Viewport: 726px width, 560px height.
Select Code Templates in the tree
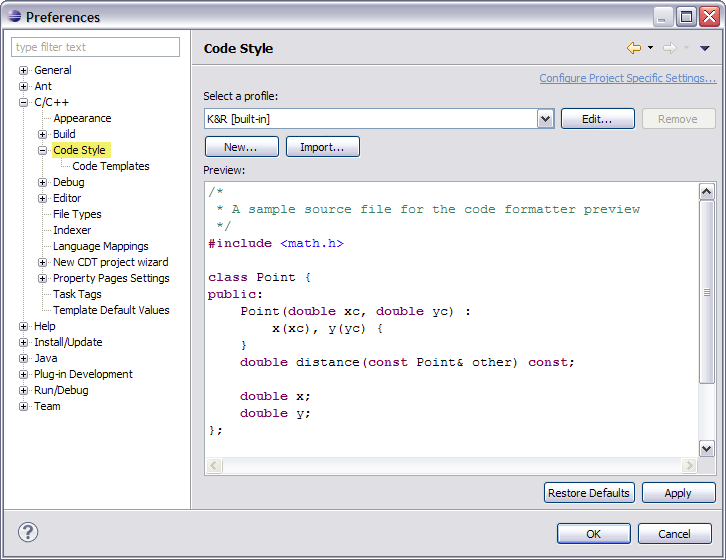[111, 166]
